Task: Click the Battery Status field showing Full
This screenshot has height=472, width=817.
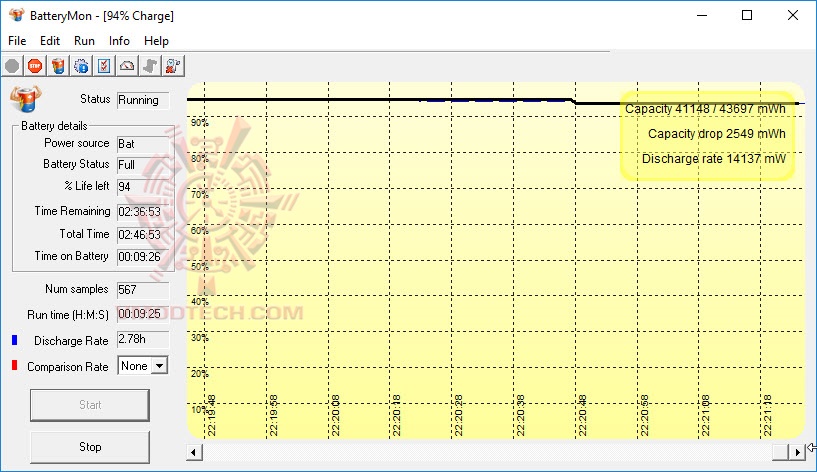Action: tap(143, 165)
